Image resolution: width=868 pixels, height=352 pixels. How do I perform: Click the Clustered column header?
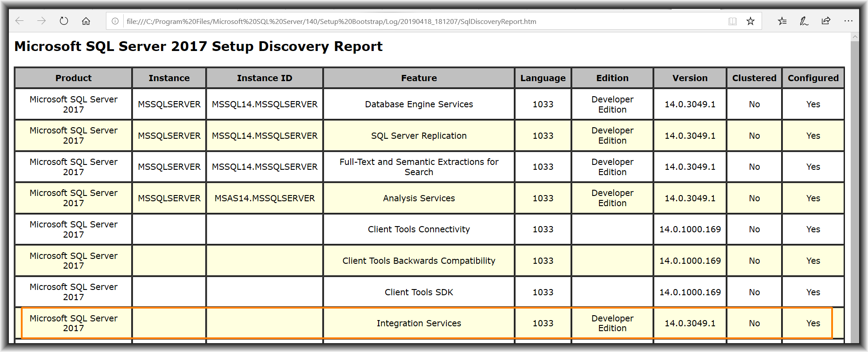[755, 78]
